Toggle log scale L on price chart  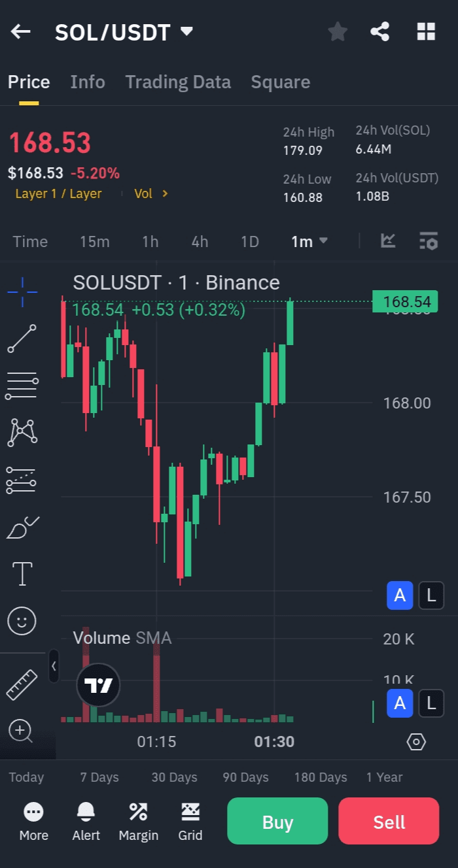tap(431, 595)
